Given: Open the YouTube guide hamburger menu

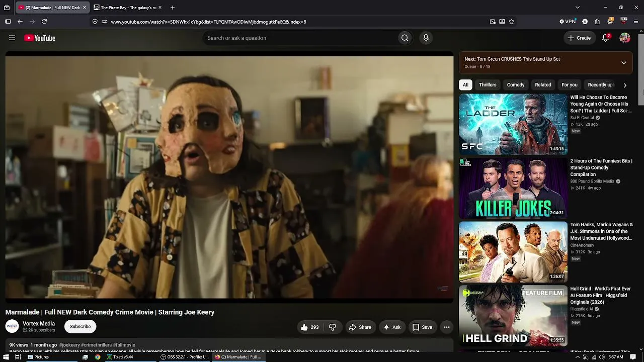Looking at the screenshot, I should coord(12,38).
